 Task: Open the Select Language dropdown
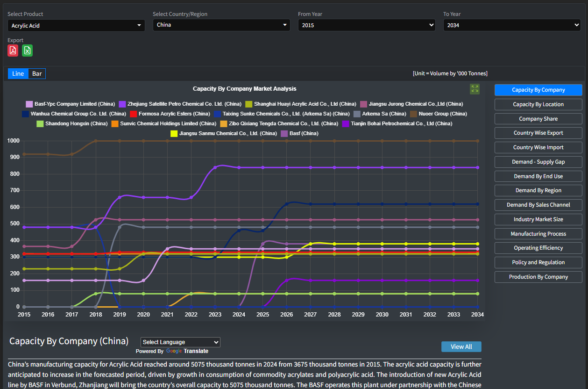point(180,342)
